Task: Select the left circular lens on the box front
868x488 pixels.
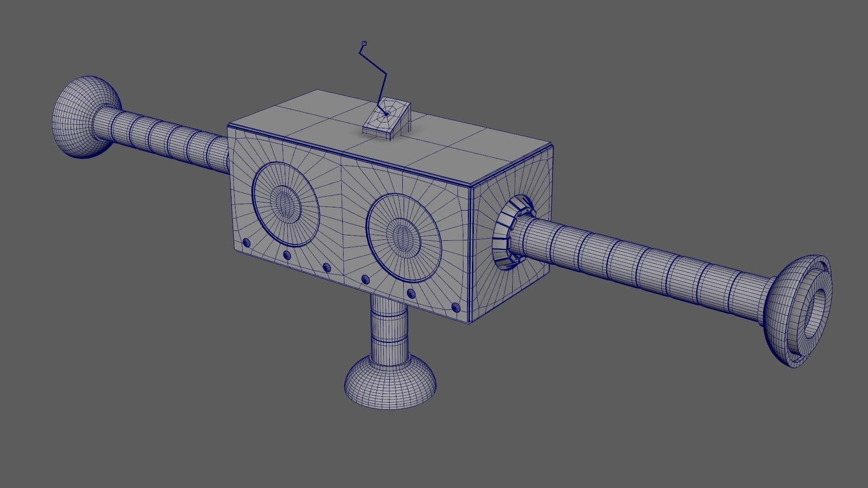Action: (x=286, y=204)
